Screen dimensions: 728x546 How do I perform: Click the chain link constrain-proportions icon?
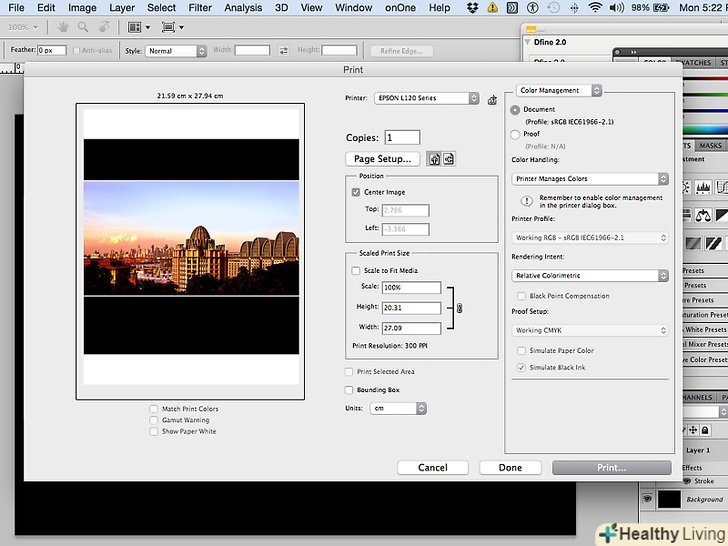[460, 308]
